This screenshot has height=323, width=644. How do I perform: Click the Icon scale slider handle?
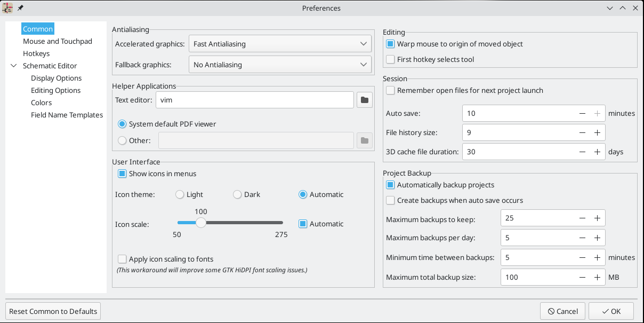pyautogui.click(x=201, y=223)
